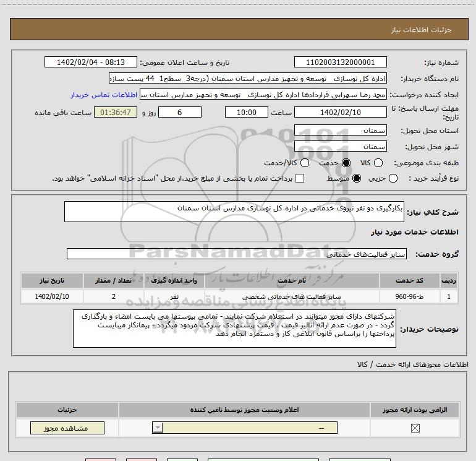
Task: Select the جزیی purchase type radio
Action: click(x=393, y=178)
